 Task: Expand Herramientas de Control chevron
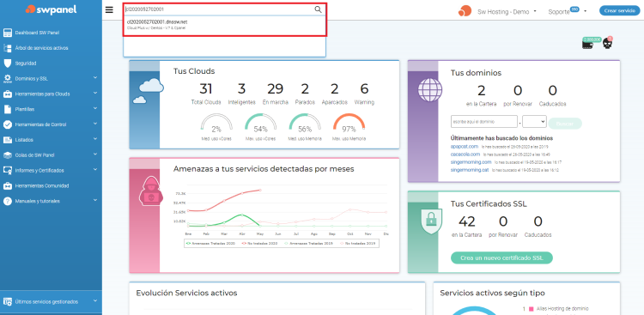(x=94, y=124)
